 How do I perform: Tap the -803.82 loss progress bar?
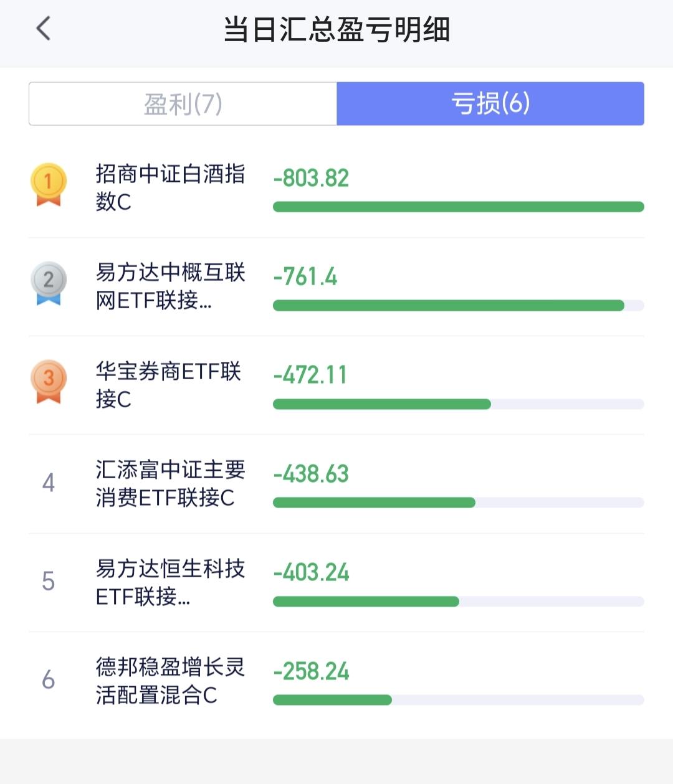pyautogui.click(x=459, y=207)
